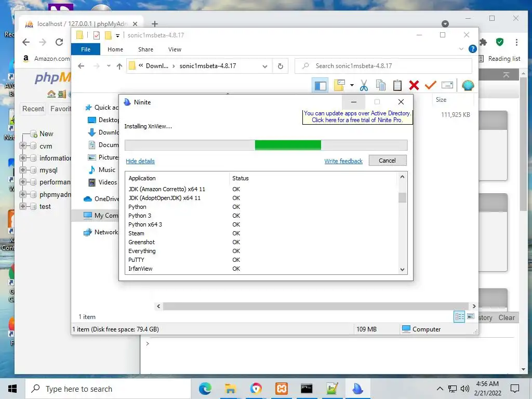Open the blue help icon in Explorer
532x399 pixels.
[x=473, y=49]
